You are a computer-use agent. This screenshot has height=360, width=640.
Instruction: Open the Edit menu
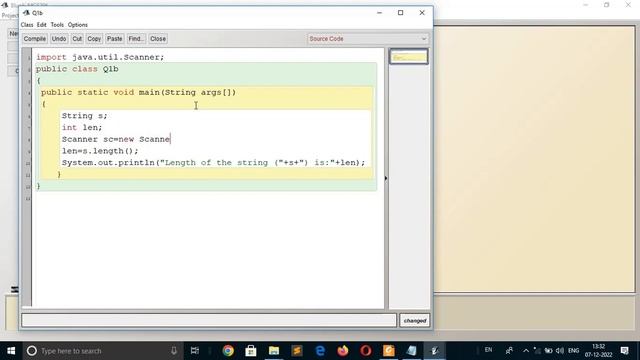coord(42,25)
